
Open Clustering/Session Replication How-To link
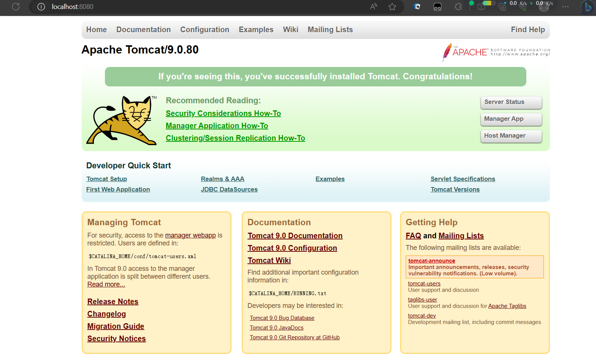coord(235,138)
